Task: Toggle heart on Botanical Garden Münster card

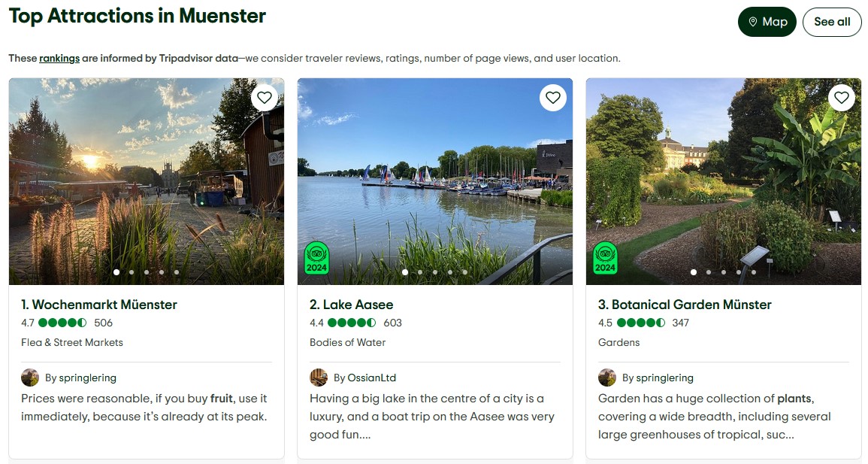Action: (x=842, y=98)
